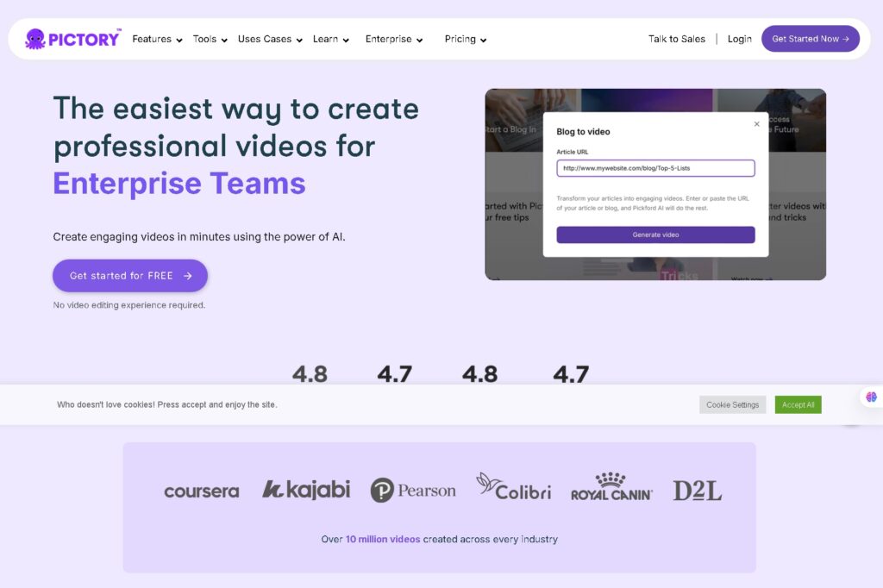
Task: Open Cookie Settings
Action: [732, 404]
